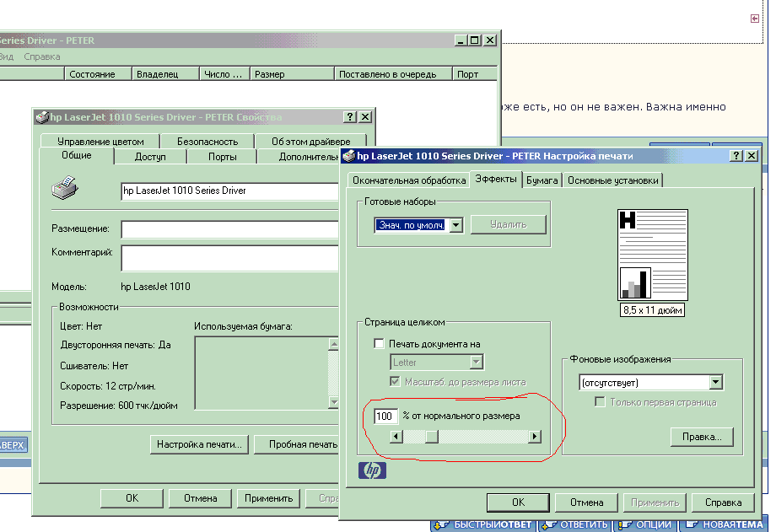Viewport: 776px width, 532px height.
Task: Click the hp logo icon in print settings
Action: (372, 470)
